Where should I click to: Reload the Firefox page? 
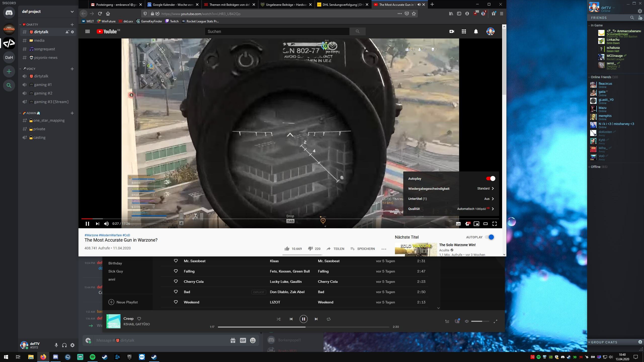[100, 14]
